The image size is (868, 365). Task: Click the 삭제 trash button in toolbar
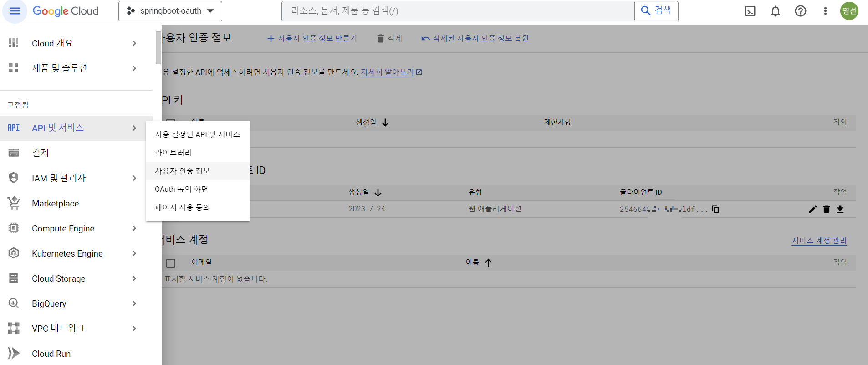(389, 38)
